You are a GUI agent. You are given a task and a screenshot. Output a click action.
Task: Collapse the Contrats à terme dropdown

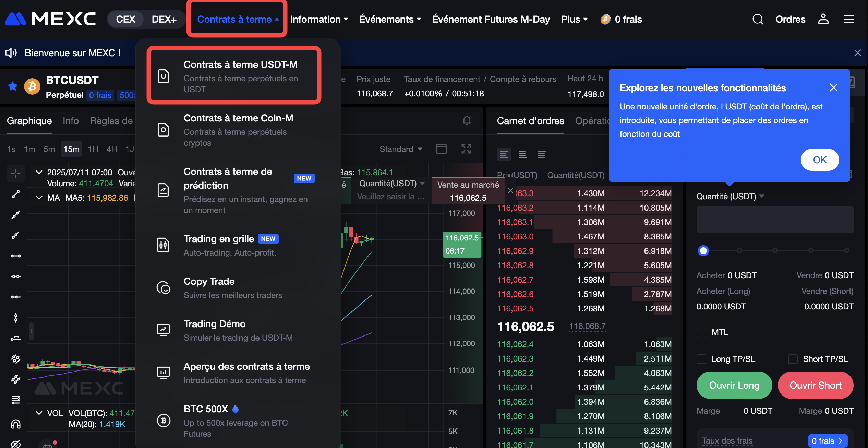click(238, 19)
